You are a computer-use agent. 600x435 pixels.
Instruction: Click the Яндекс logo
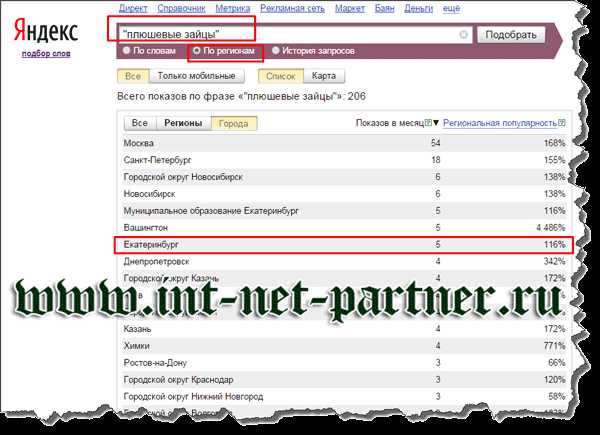point(46,31)
